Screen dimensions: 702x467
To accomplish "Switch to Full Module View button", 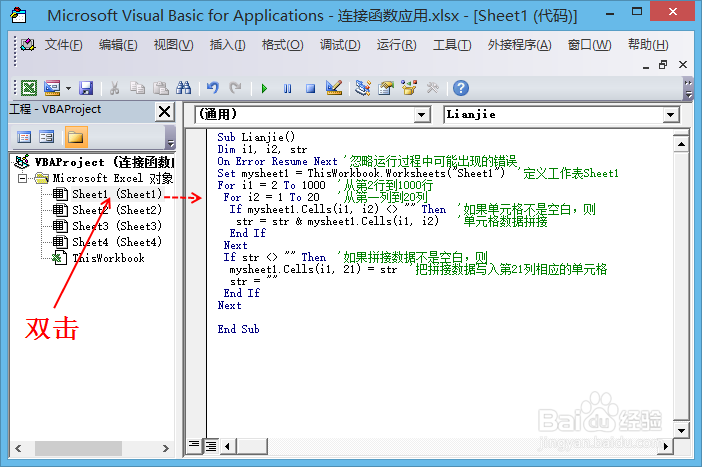I will (210, 446).
